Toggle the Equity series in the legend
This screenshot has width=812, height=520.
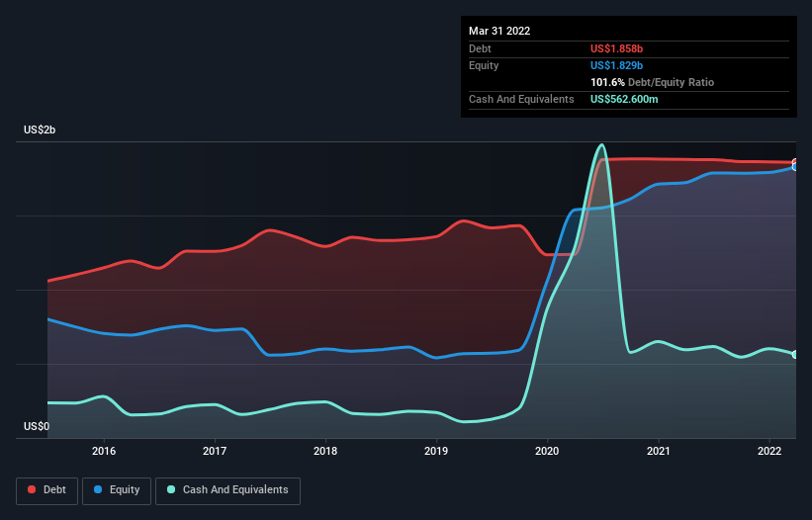[x=117, y=490]
